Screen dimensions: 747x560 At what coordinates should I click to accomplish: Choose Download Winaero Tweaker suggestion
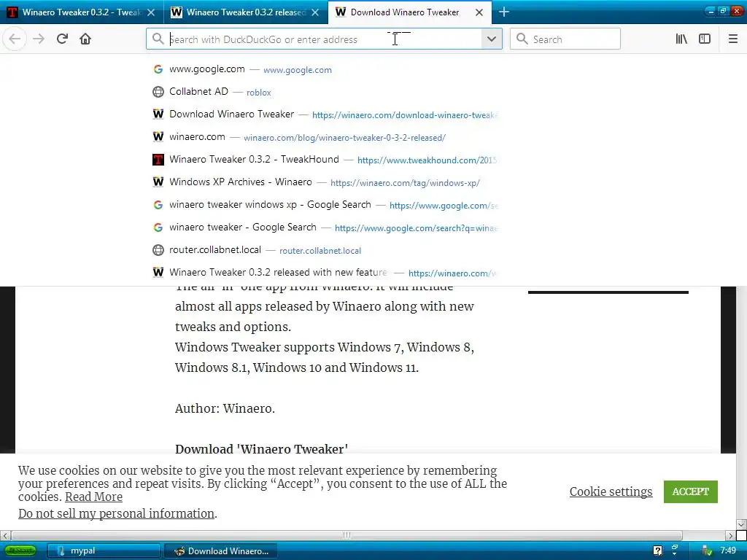pos(324,114)
